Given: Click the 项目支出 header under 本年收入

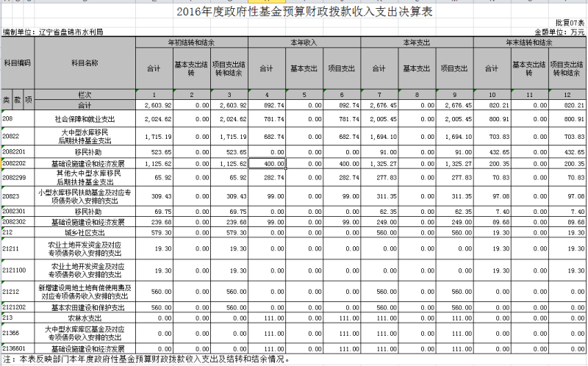Looking at the screenshot, I should (342, 68).
